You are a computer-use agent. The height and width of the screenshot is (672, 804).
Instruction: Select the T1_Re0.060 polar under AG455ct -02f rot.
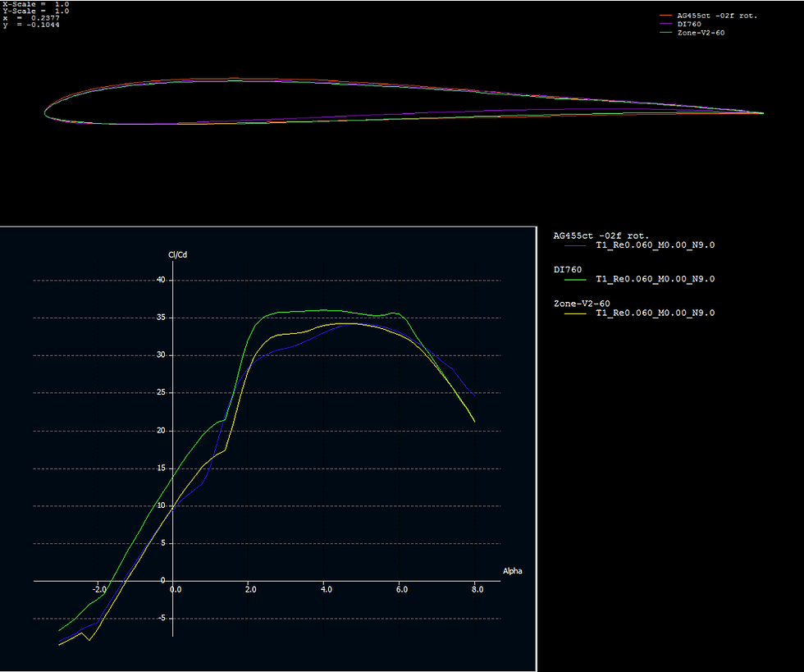[655, 245]
